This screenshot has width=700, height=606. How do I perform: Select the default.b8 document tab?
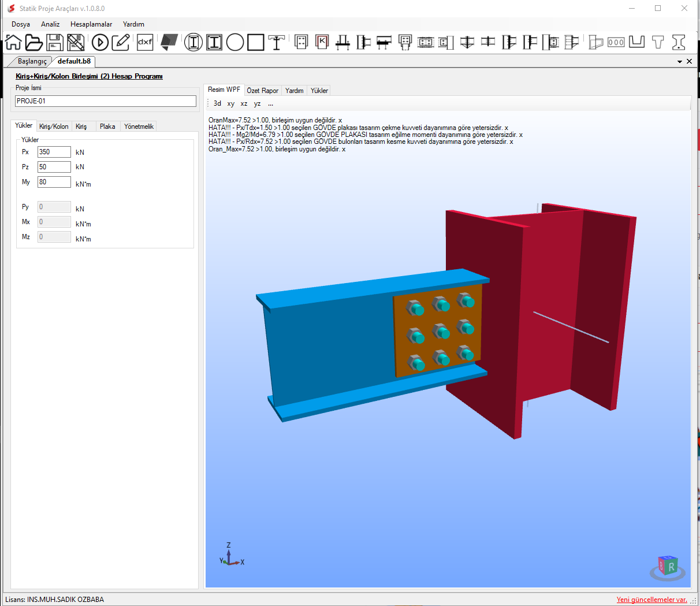(74, 61)
